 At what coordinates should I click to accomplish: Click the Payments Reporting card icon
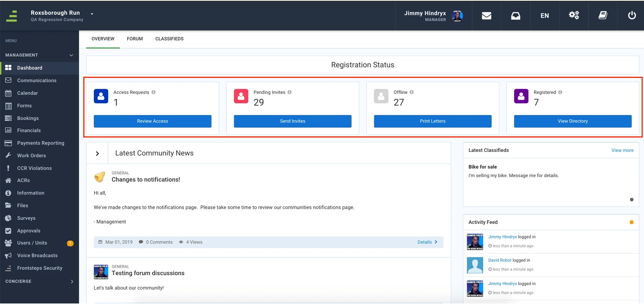tap(8, 143)
